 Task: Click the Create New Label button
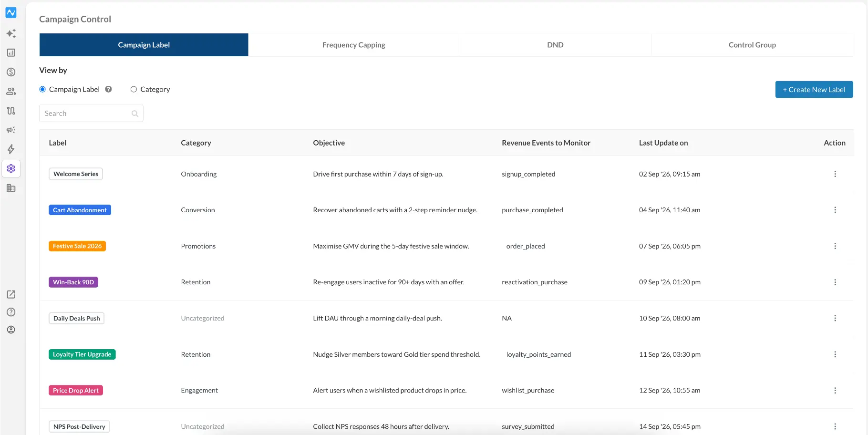814,90
